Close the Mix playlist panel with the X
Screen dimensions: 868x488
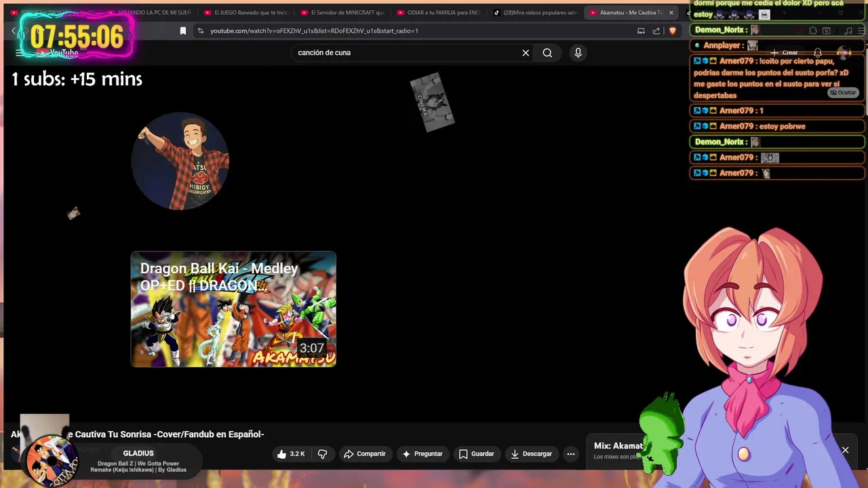[x=845, y=450]
